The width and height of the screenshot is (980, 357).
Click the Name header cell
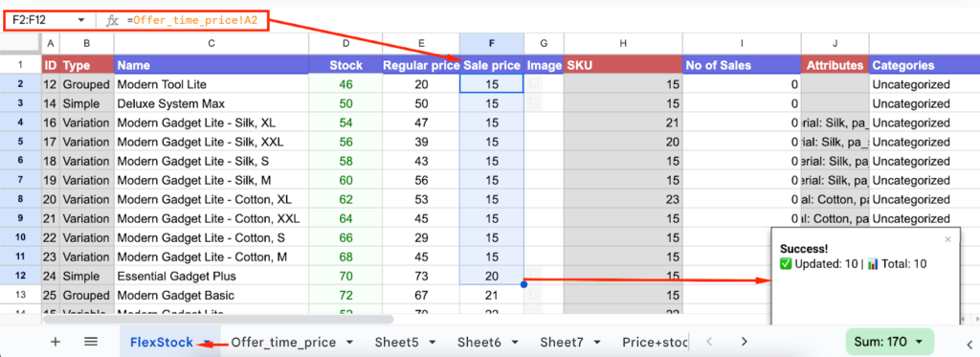[212, 65]
